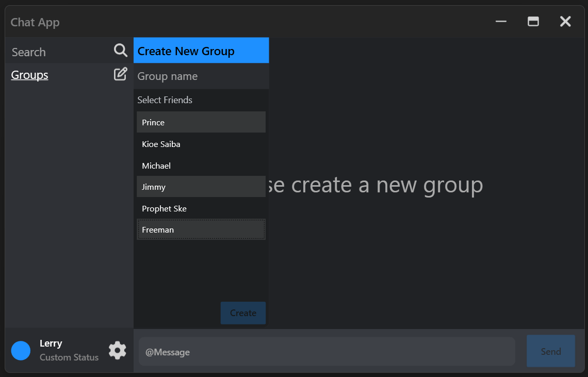The width and height of the screenshot is (588, 377).
Task: Click the Group name input field
Action: tap(201, 76)
